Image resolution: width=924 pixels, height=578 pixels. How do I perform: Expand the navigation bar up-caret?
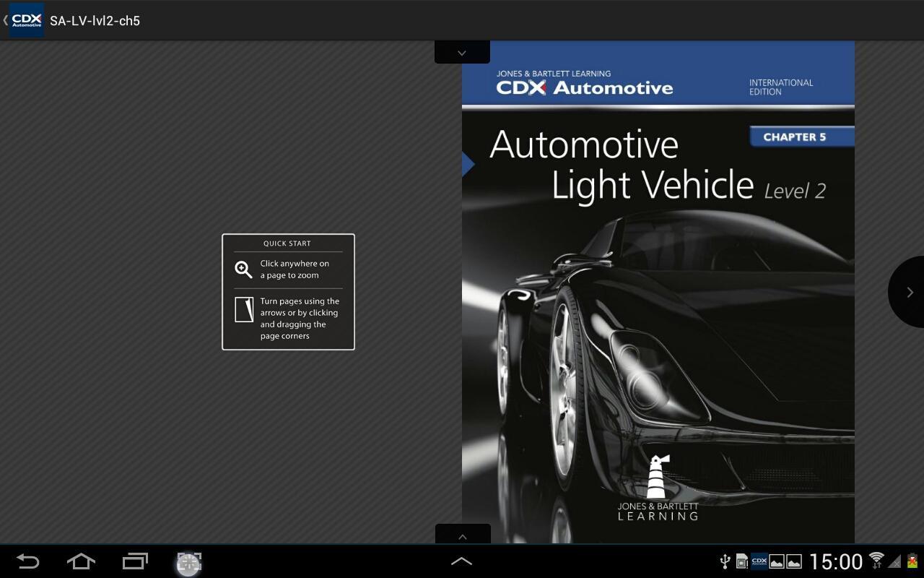pos(461,561)
